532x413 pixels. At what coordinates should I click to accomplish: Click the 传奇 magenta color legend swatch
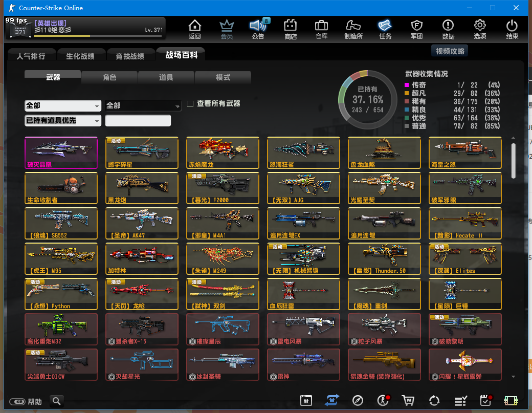(x=407, y=85)
